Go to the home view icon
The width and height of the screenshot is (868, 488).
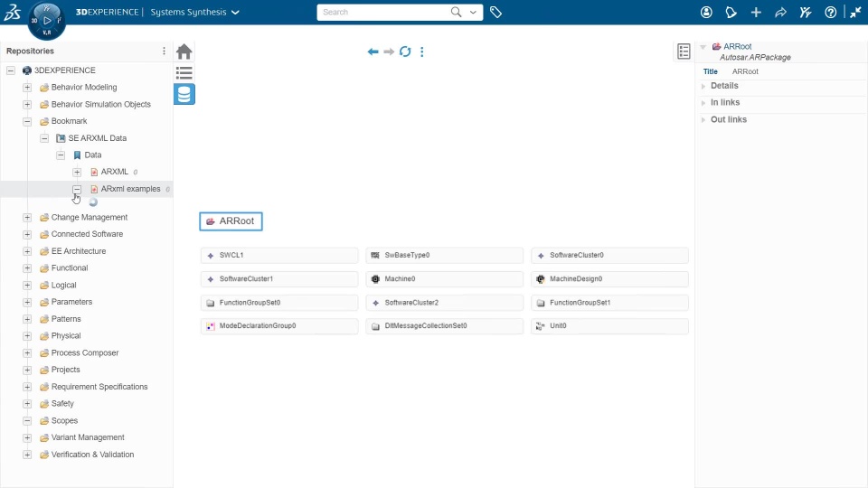pyautogui.click(x=184, y=52)
